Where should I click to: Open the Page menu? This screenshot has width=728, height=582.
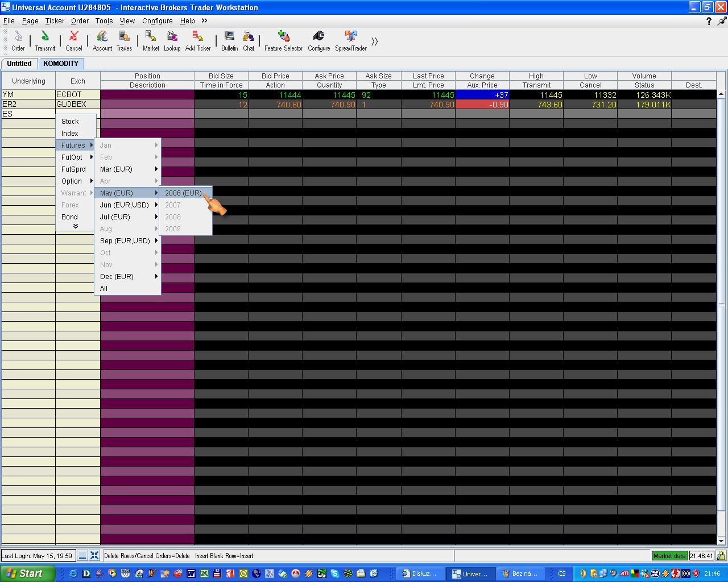pyautogui.click(x=30, y=21)
